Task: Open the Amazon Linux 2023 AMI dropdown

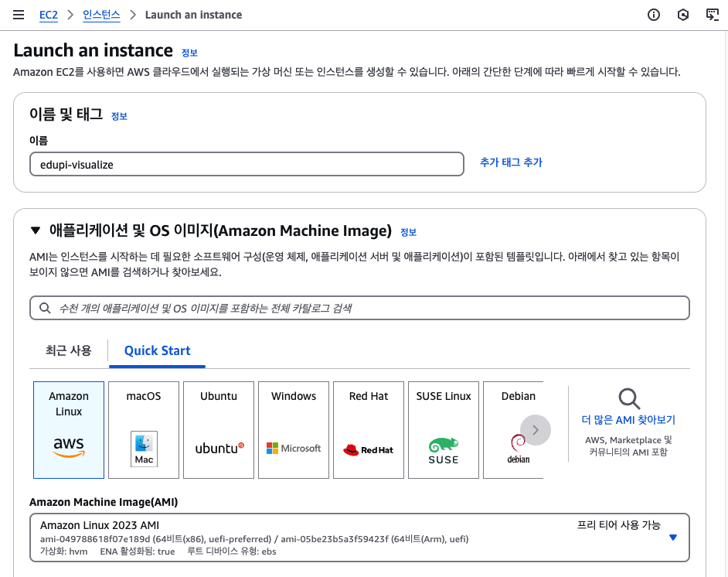Action: point(359,538)
